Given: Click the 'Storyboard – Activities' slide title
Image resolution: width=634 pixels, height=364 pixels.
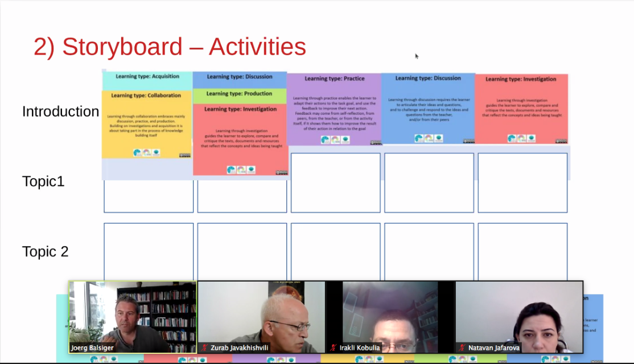Looking at the screenshot, I should 170,47.
